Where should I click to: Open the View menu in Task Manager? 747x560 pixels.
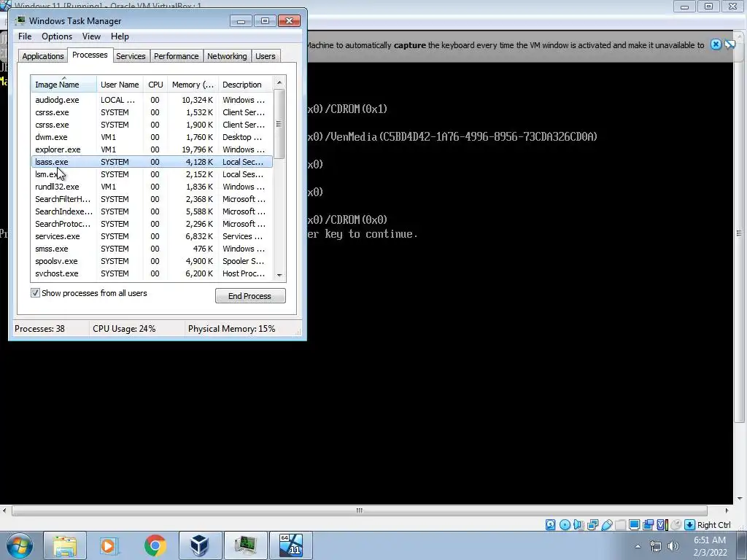coord(91,36)
